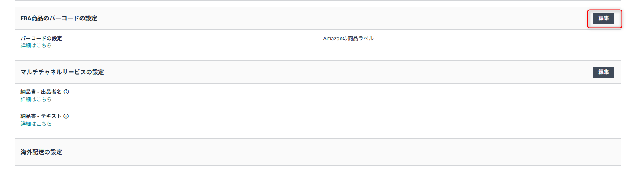
Task: Click the マルチチャネルサービスの設定 heading text
Action: tap(62, 72)
